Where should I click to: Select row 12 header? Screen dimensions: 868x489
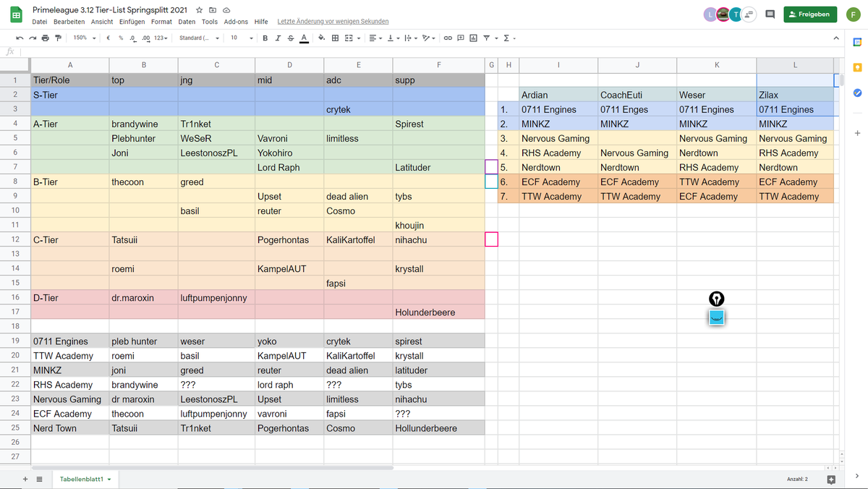tap(14, 239)
